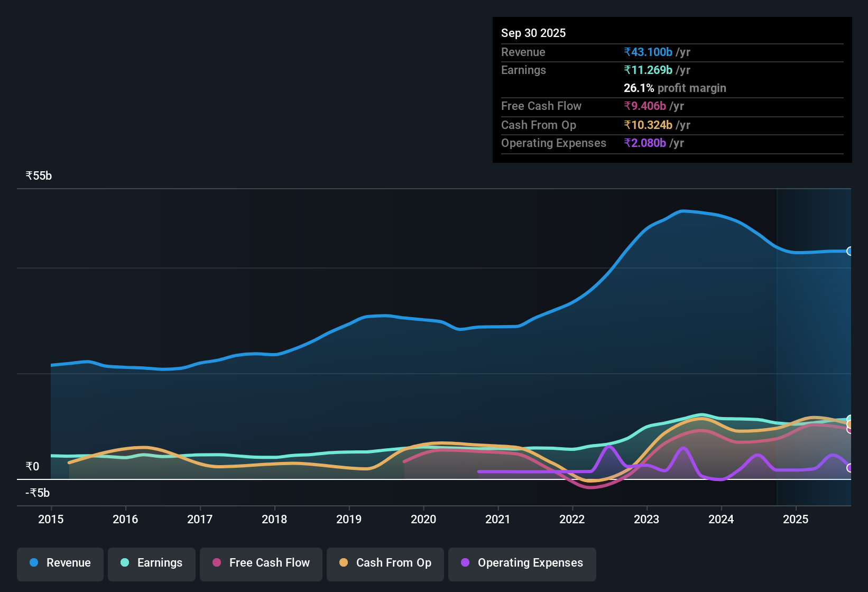This screenshot has width=868, height=592.
Task: Toggle the Free Cash Flow series off
Action: 261,563
